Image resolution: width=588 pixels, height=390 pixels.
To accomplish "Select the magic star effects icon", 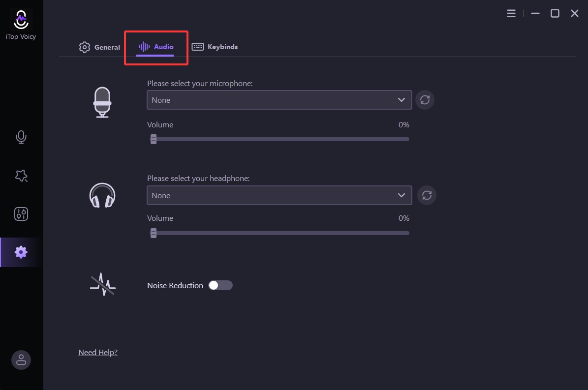I will (x=21, y=176).
